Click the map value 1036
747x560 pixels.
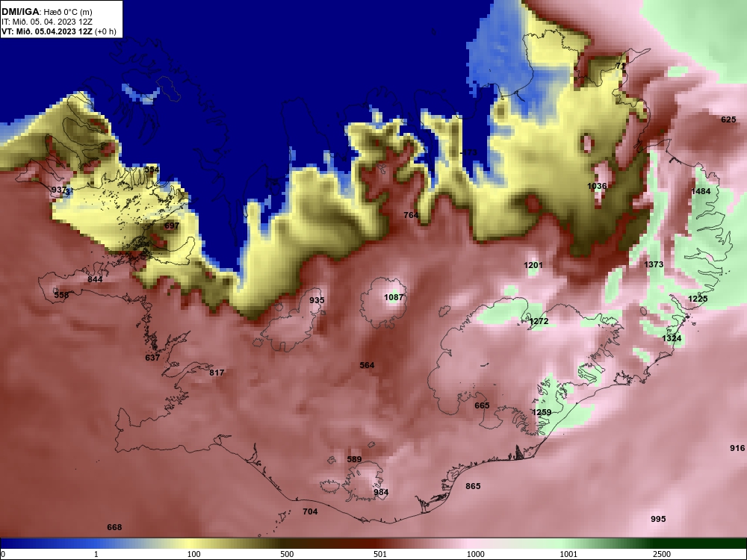[597, 186]
